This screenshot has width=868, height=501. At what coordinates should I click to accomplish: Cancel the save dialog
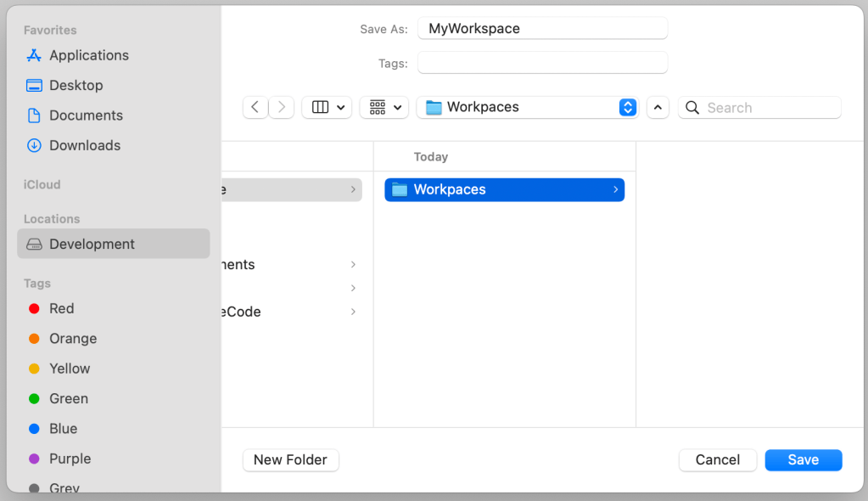pos(718,459)
